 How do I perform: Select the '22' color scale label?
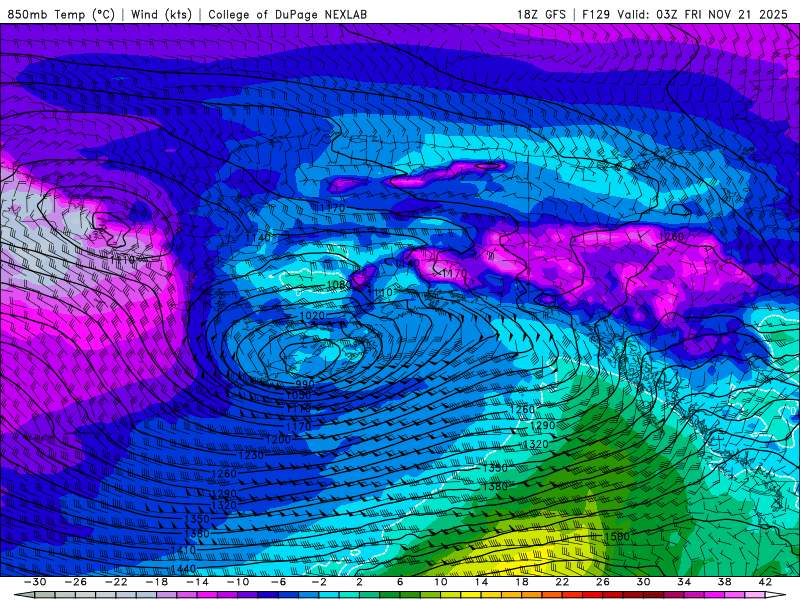(562, 582)
